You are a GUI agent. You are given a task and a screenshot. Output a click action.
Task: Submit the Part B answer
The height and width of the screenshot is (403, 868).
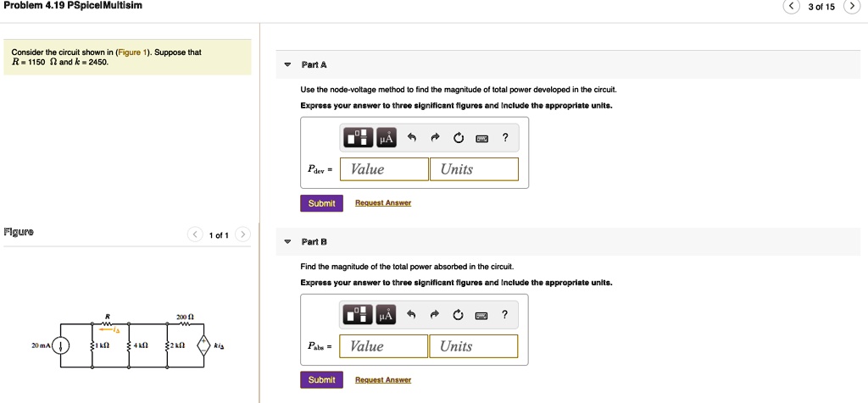pos(321,380)
